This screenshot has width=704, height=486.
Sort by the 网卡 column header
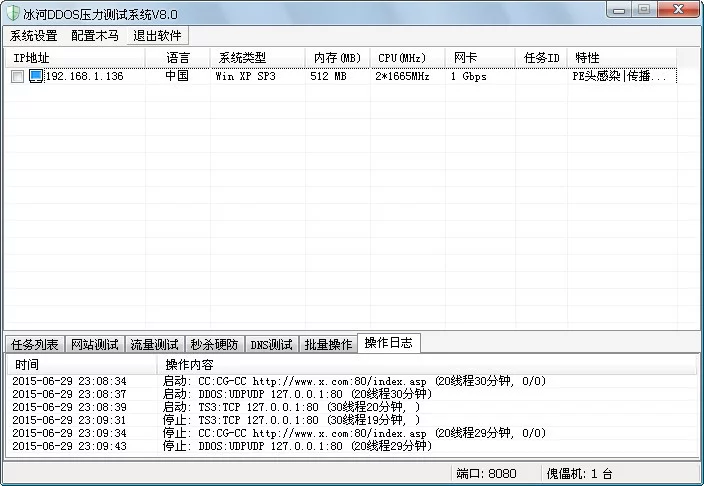480,58
